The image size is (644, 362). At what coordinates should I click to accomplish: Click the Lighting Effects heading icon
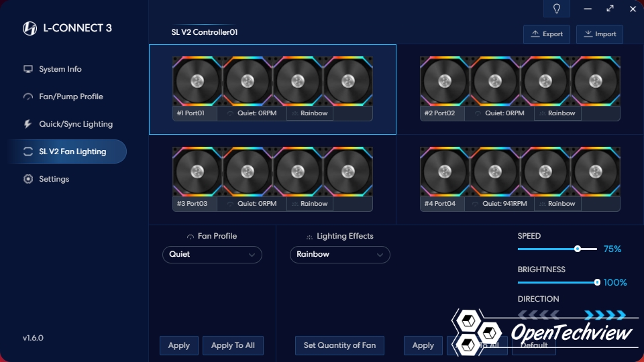[x=309, y=237]
